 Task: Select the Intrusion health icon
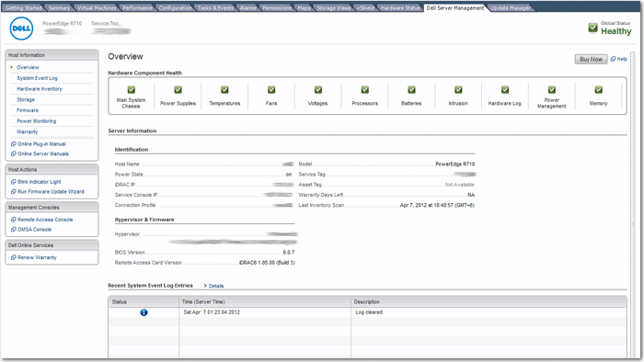(458, 90)
